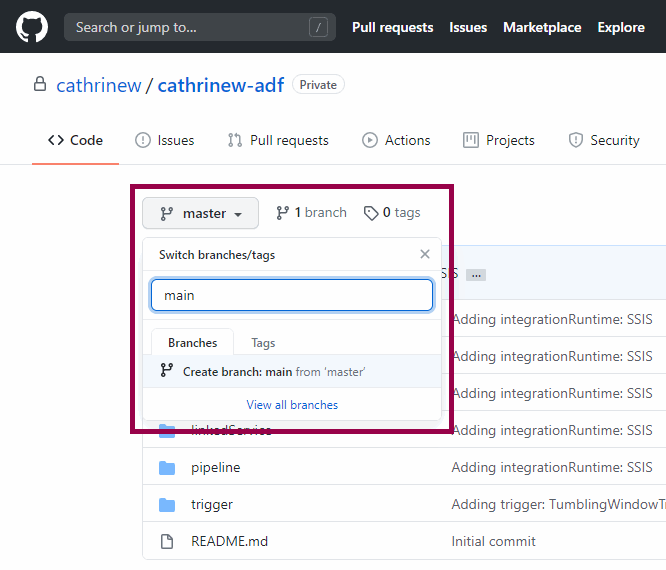Open the Issues repository tab
The width and height of the screenshot is (666, 570).
tap(165, 140)
